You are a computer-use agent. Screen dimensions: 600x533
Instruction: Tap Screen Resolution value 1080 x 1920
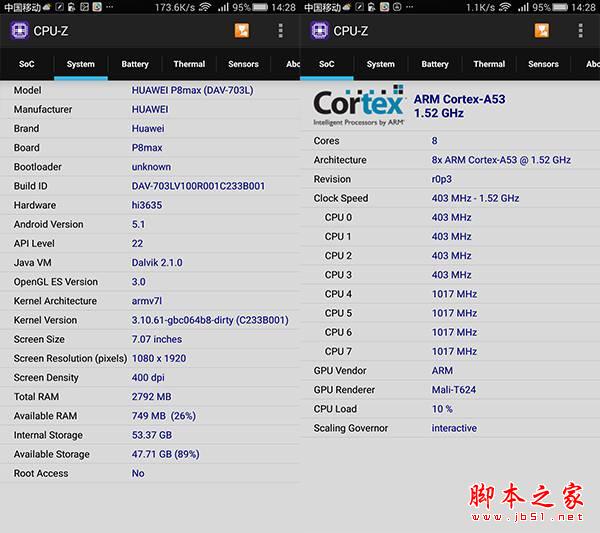click(x=159, y=359)
